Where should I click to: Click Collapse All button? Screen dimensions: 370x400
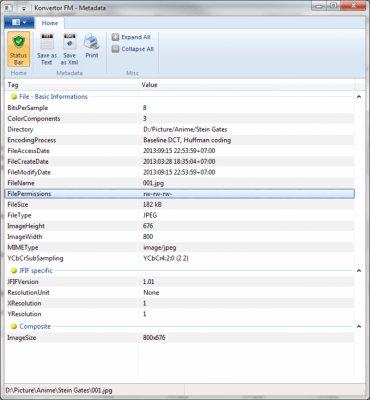133,49
